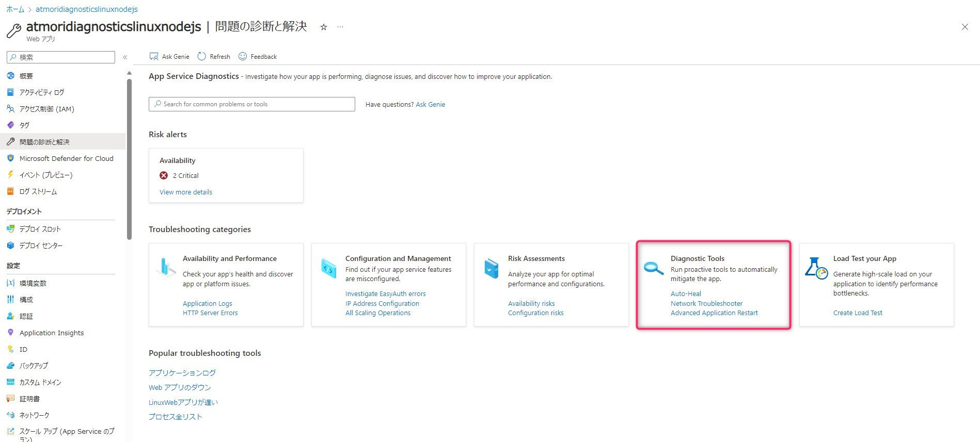
Task: Click the Ask Genie toolbar button
Action: [x=169, y=57]
